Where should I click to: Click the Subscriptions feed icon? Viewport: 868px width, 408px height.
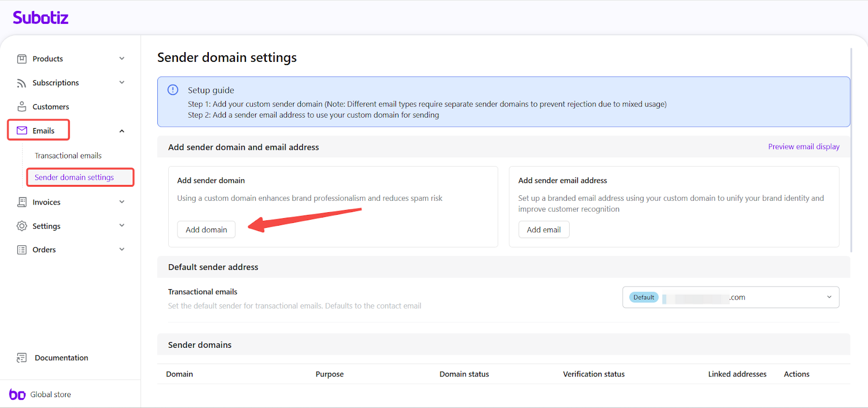click(22, 83)
